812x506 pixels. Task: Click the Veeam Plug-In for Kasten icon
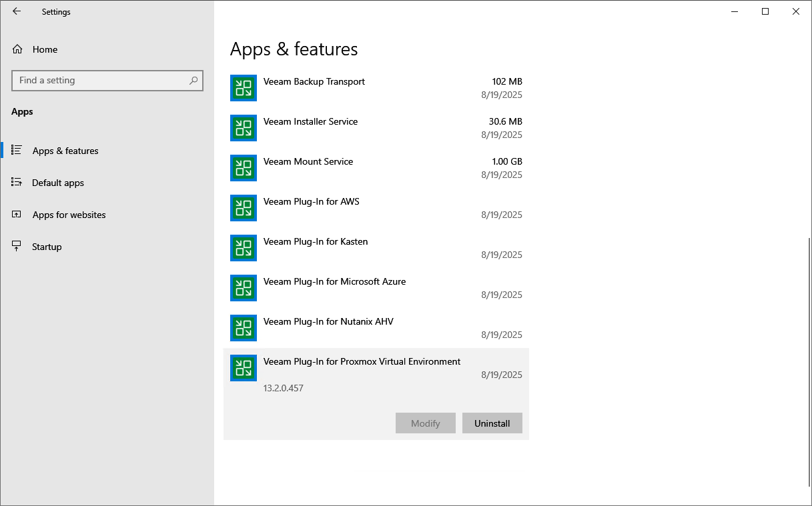point(244,248)
